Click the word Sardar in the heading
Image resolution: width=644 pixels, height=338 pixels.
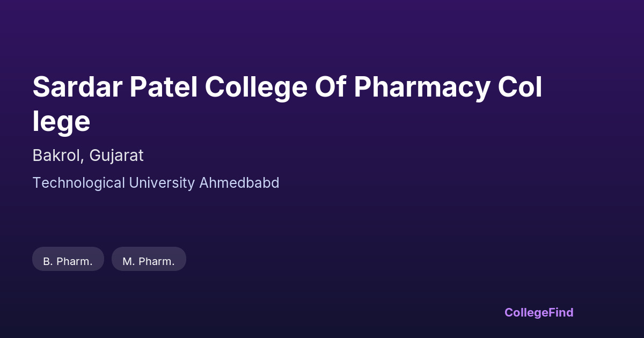76,87
